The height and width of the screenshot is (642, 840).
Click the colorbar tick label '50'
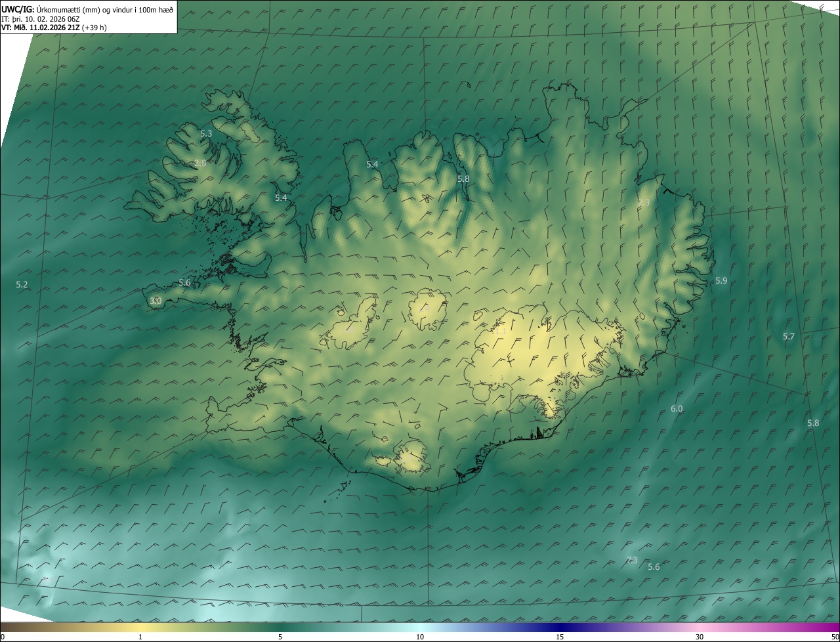pos(835,637)
